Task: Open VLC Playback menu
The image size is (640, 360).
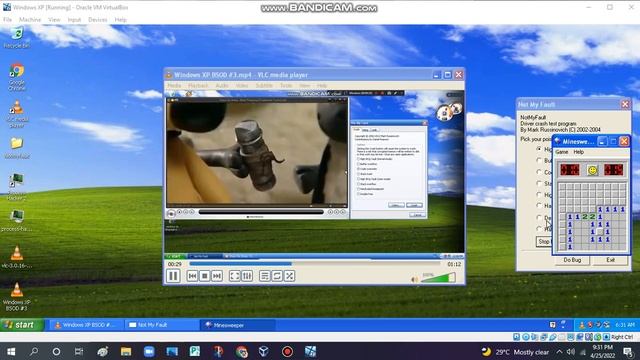Action: click(198, 86)
